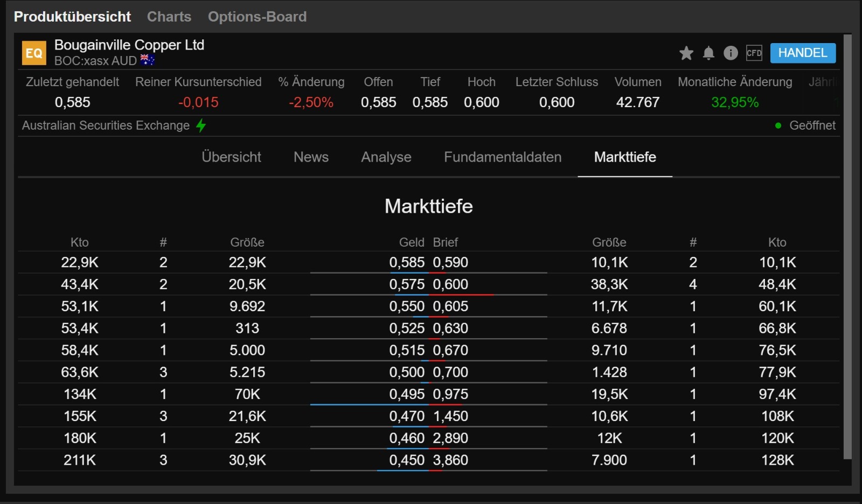This screenshot has width=862, height=504.
Task: Click the Geöffnet market status text
Action: tap(812, 125)
